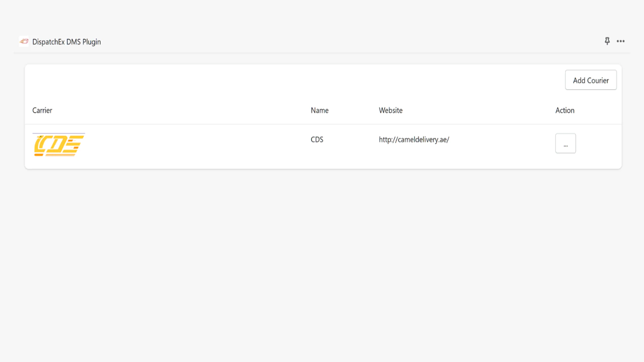
Task: Click the DispatchEx DMS Plugin title
Action: click(x=66, y=42)
